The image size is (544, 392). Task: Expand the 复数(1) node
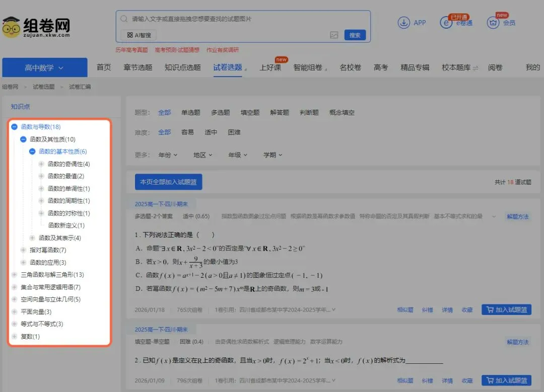(x=14, y=336)
